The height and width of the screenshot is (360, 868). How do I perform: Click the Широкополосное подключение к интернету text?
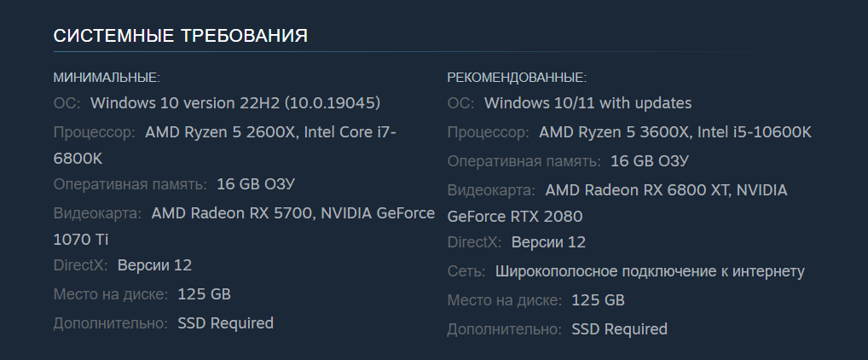pos(650,271)
